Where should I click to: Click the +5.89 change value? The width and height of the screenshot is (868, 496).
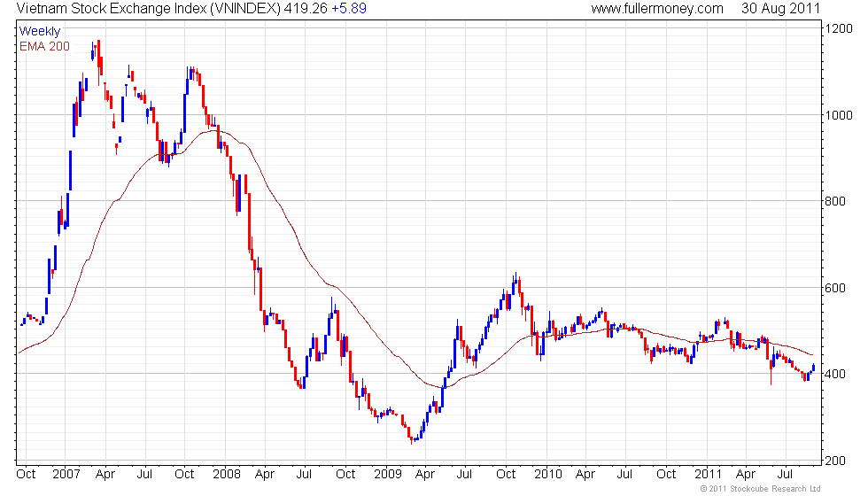pos(349,9)
